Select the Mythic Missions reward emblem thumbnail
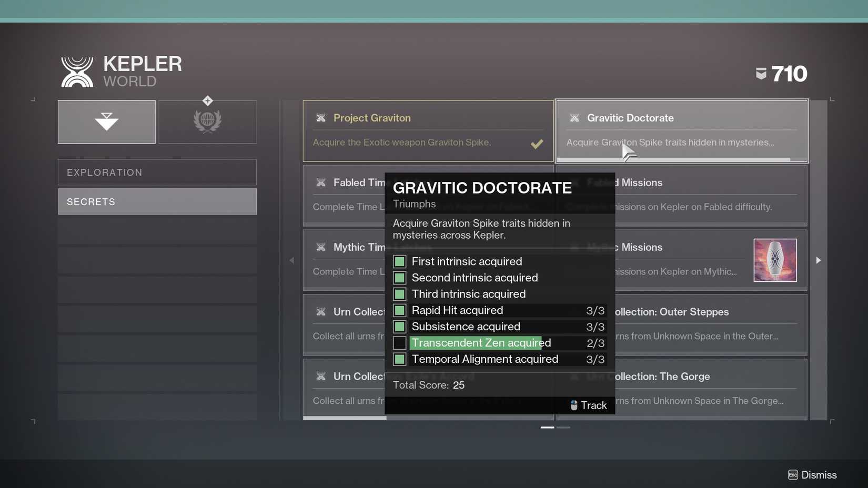This screenshot has width=868, height=488. pos(775,260)
